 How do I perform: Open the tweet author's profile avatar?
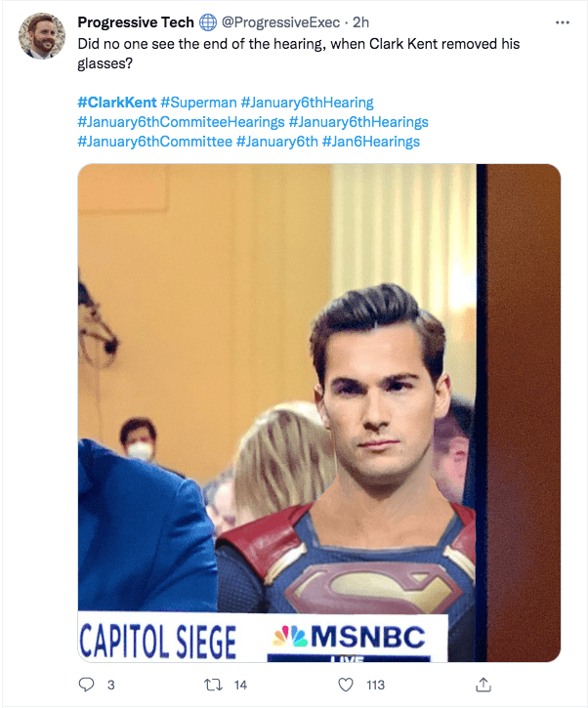point(41,36)
